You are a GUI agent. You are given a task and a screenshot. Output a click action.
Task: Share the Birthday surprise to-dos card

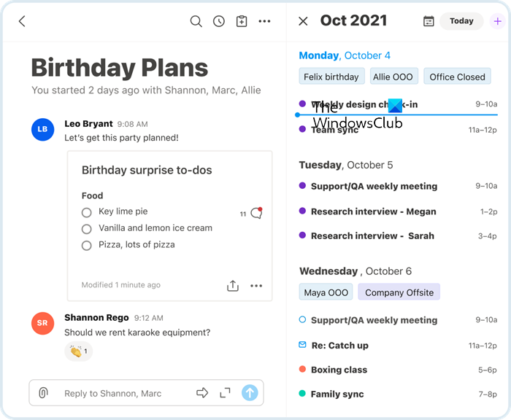[x=233, y=286]
